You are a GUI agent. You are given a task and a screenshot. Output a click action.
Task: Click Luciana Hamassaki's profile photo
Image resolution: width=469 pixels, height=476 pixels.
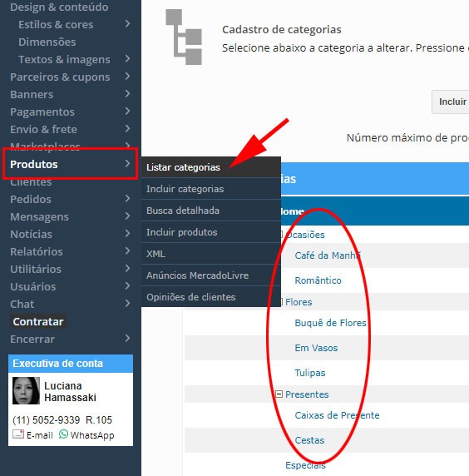(26, 390)
